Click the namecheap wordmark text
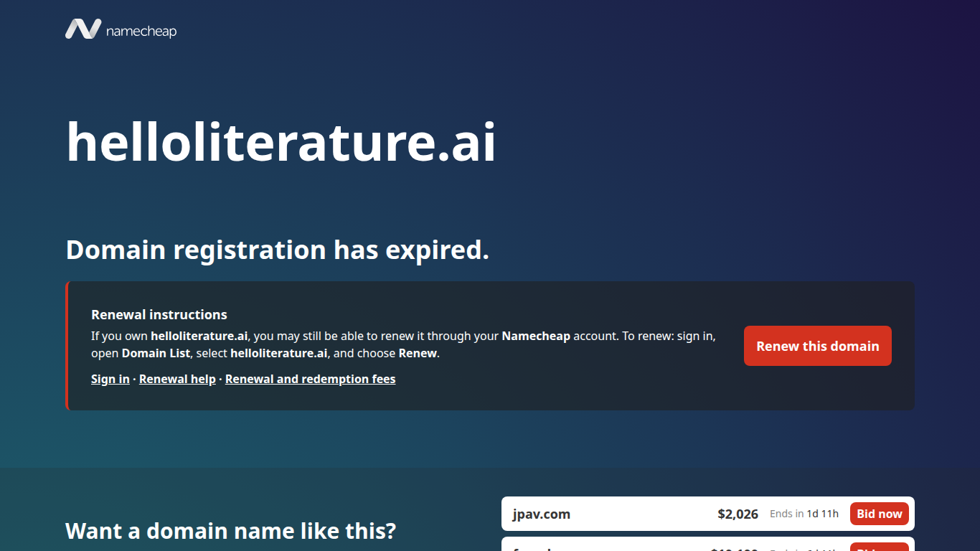 [x=141, y=31]
